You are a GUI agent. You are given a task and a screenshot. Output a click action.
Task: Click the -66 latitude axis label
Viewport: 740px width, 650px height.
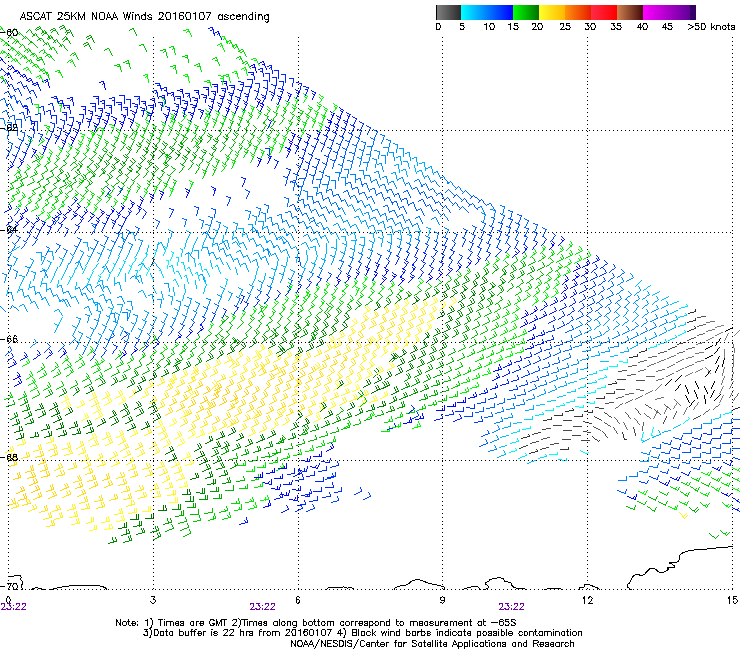(9, 339)
